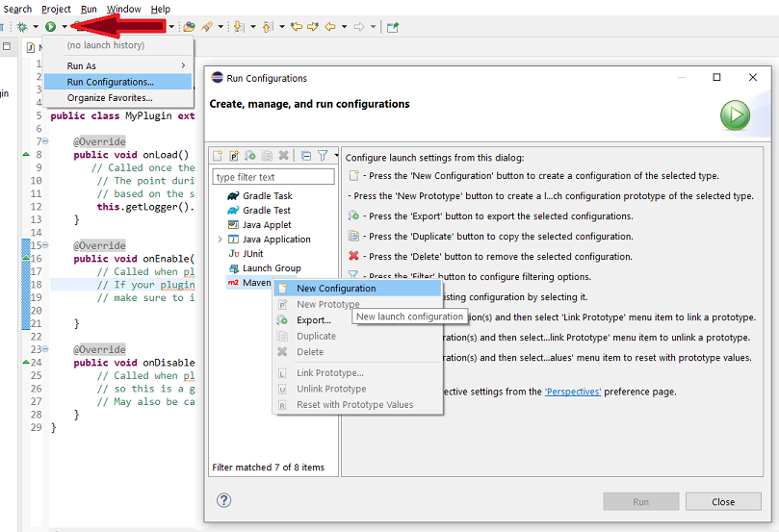This screenshot has width=779, height=532.
Task: Open the Debug button dropdown arrow
Action: [36, 27]
